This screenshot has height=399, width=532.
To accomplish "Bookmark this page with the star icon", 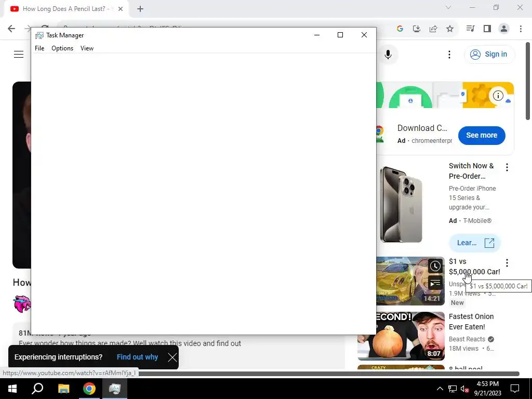I will click(x=450, y=29).
